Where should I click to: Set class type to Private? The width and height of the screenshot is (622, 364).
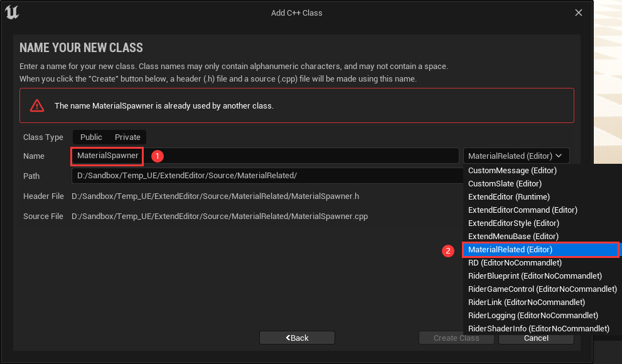127,137
